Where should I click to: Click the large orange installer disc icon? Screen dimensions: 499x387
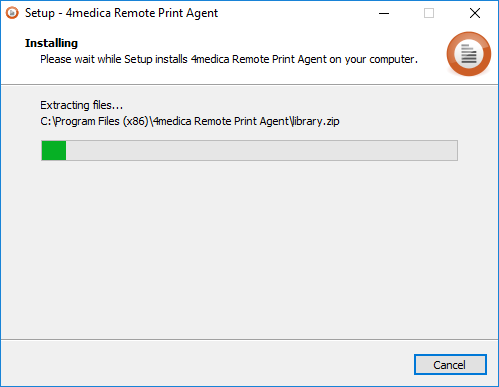click(468, 54)
